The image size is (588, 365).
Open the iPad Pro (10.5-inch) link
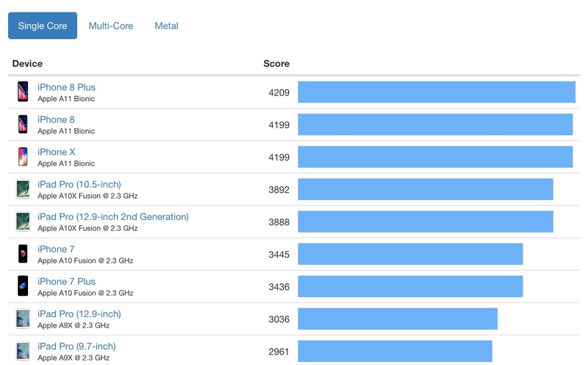pos(79,185)
